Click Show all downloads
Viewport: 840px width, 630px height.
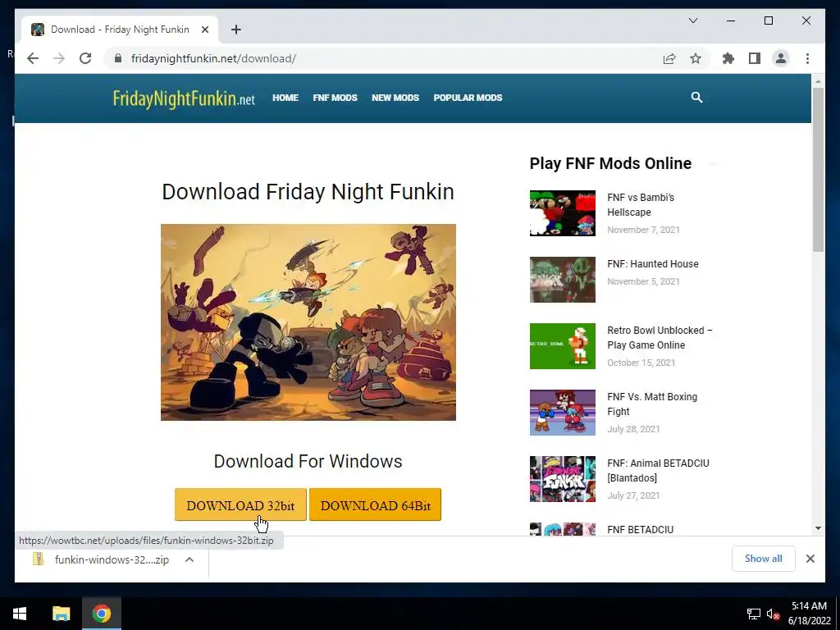[763, 558]
